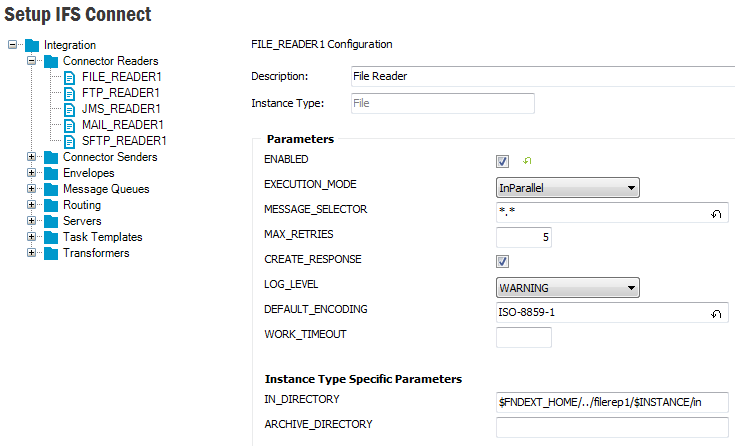Click the MAX_RETRIES input field
Image resolution: width=735 pixels, height=446 pixels.
click(524, 237)
